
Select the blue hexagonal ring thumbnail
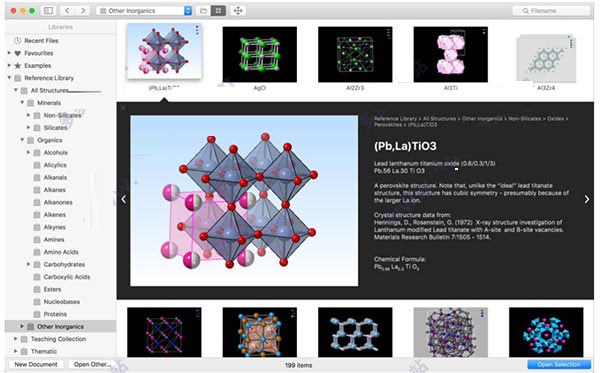coord(355,332)
